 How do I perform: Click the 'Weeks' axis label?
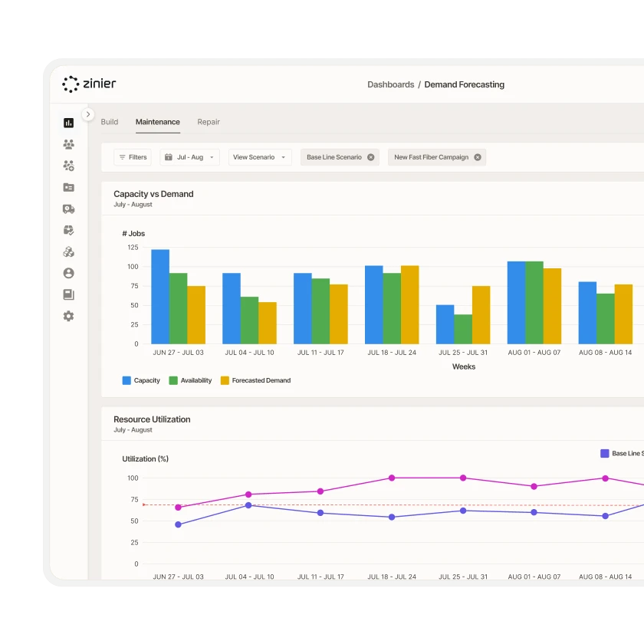pos(464,366)
